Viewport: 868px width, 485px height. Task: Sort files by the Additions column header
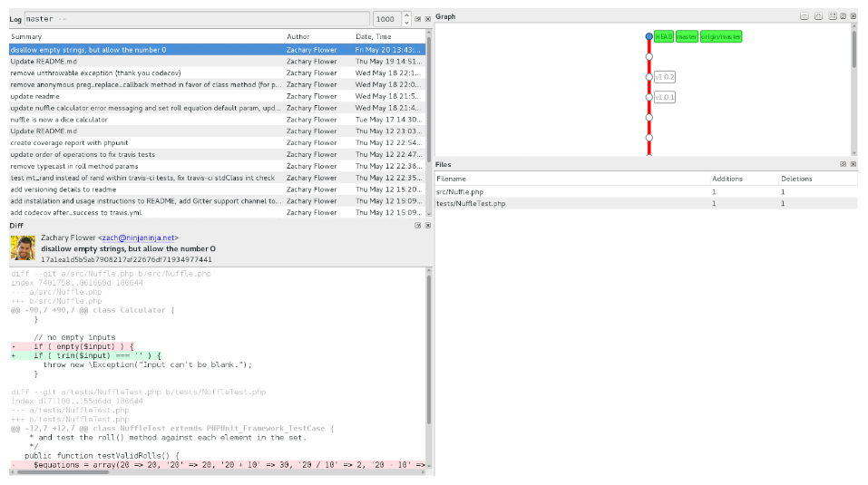pos(727,179)
